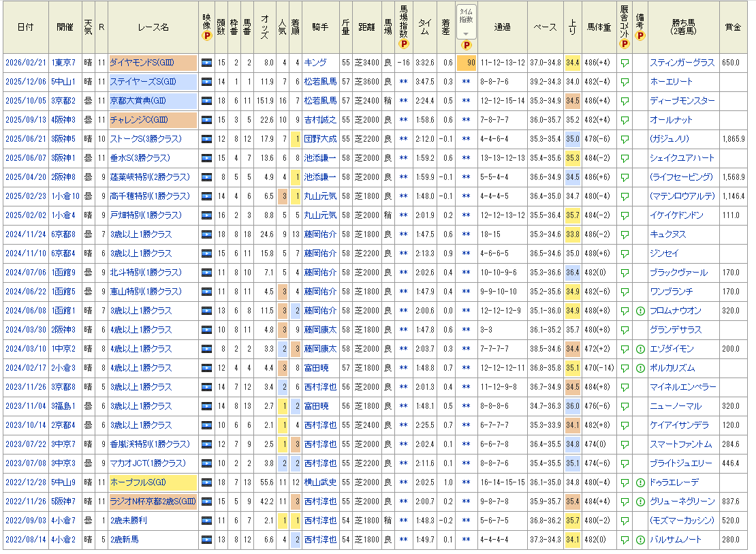Viewport: 756px width, 554px height.
Task: Open ラジオN杯京都2歳S race link
Action: coord(153,502)
